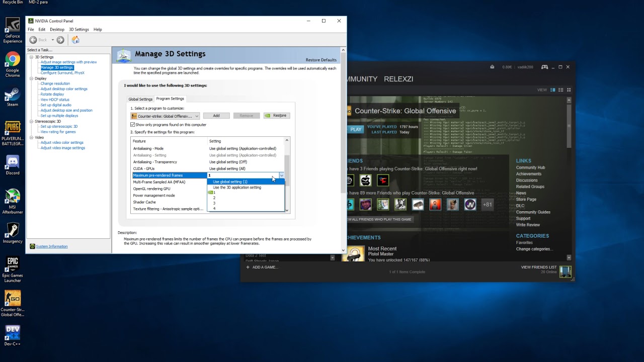This screenshot has height=362, width=644.
Task: Open the Steam desktop shortcut
Action: point(13,97)
